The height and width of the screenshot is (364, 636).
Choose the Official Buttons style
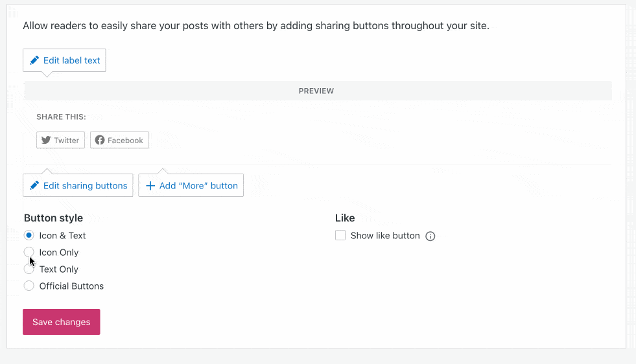click(x=29, y=286)
